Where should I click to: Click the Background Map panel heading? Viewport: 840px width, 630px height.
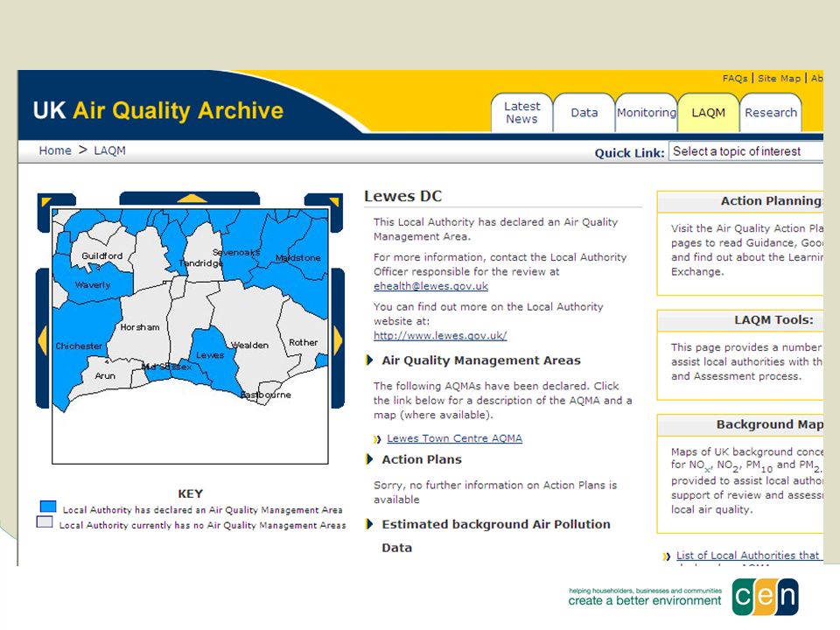tap(770, 424)
